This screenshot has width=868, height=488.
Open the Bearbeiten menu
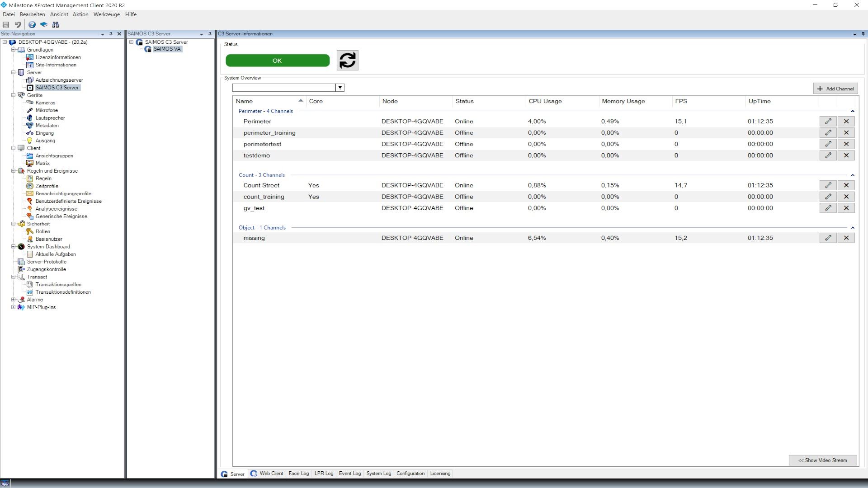tap(32, 14)
